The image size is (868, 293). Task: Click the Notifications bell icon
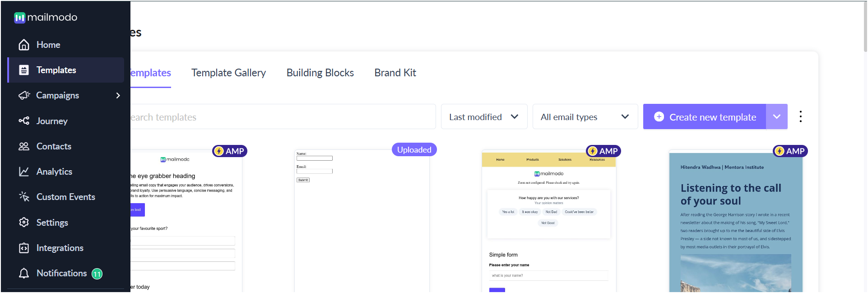(x=24, y=273)
